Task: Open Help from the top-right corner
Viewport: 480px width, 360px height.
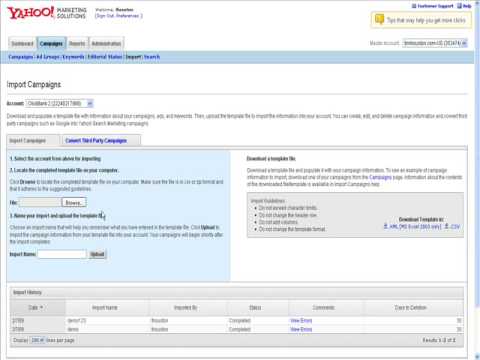Action: pos(464,6)
